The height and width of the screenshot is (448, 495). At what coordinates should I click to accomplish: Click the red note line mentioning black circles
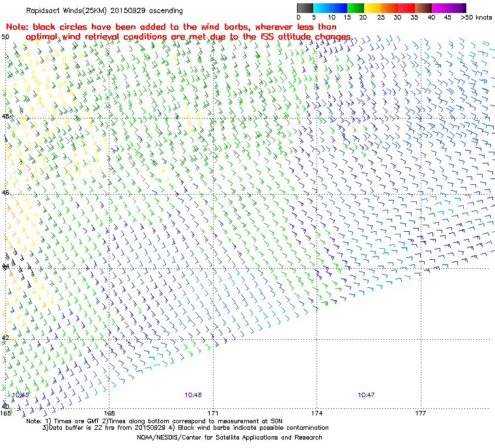[x=171, y=27]
